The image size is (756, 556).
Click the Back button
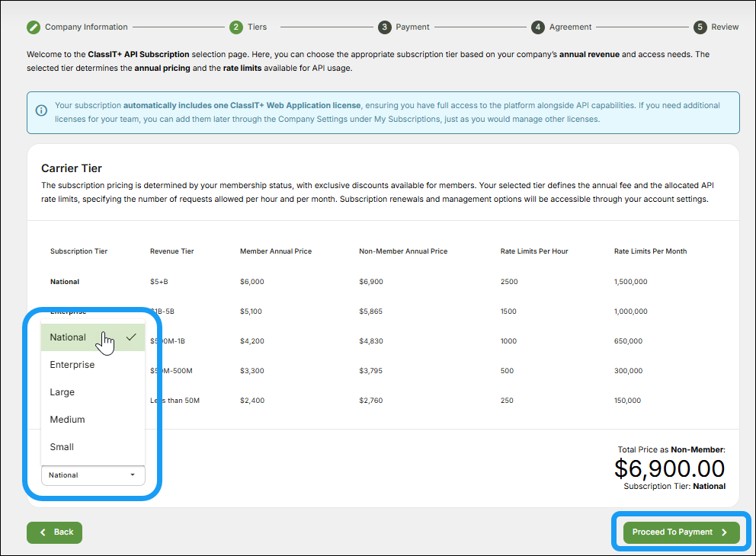click(x=54, y=532)
